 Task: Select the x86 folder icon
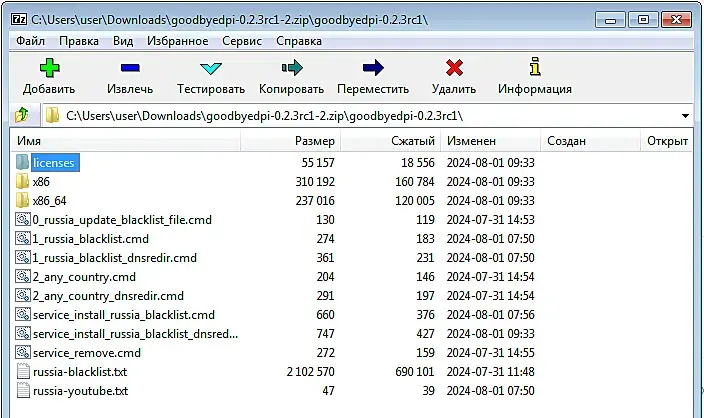click(x=22, y=181)
